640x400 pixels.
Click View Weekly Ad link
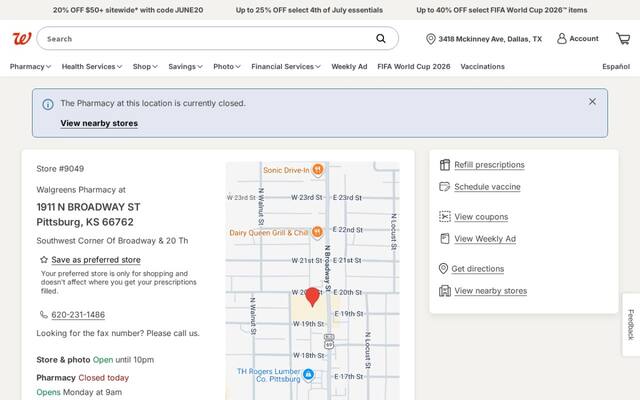coord(485,239)
